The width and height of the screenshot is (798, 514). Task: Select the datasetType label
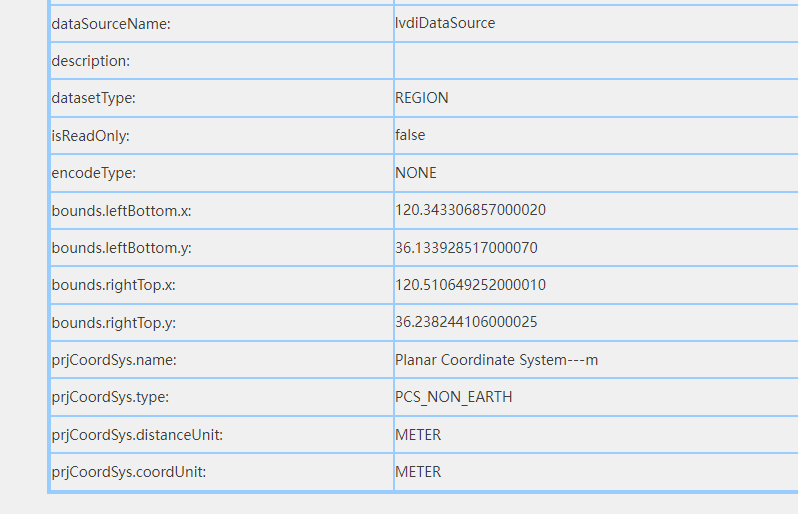click(x=93, y=99)
